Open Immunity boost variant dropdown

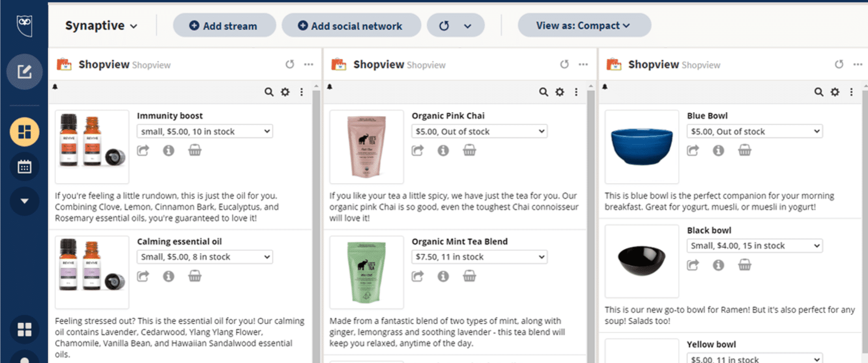204,131
